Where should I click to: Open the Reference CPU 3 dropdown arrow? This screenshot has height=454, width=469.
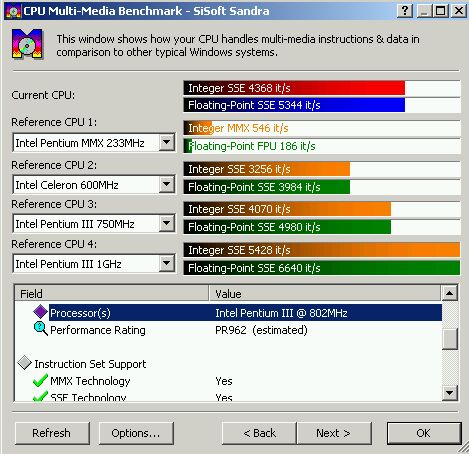[166, 223]
